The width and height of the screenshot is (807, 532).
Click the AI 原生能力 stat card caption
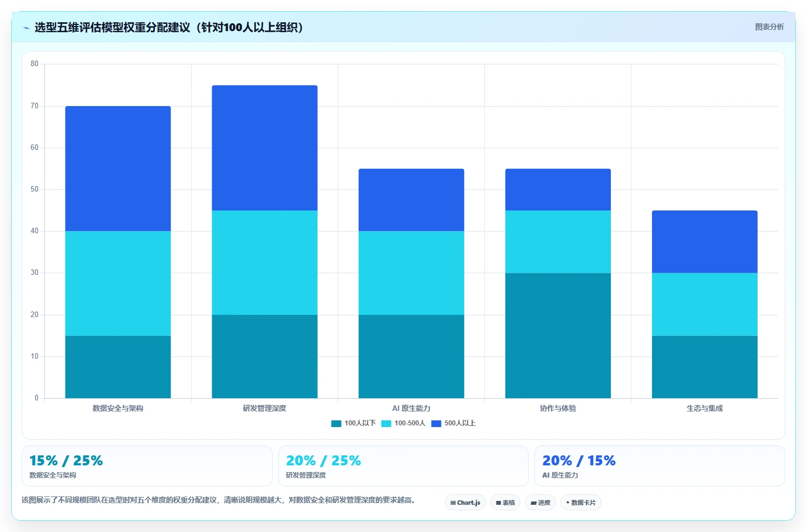560,475
